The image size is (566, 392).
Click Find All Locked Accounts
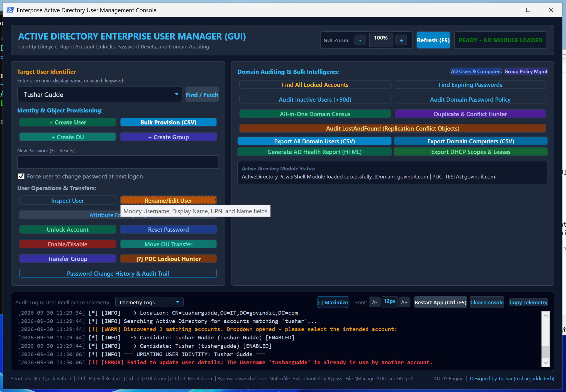[315, 85]
